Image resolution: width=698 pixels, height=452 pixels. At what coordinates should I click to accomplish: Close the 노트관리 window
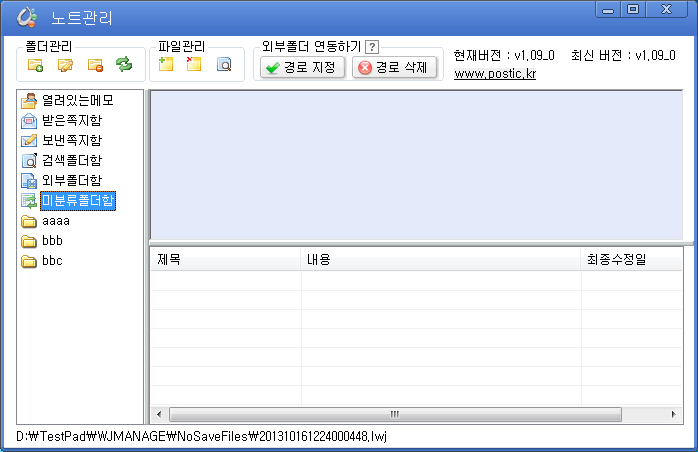click(x=666, y=9)
